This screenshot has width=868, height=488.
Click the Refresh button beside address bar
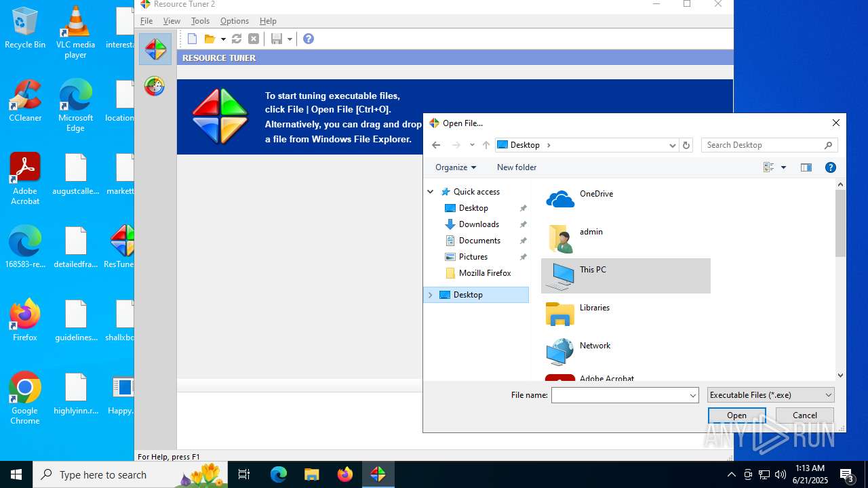(x=686, y=145)
